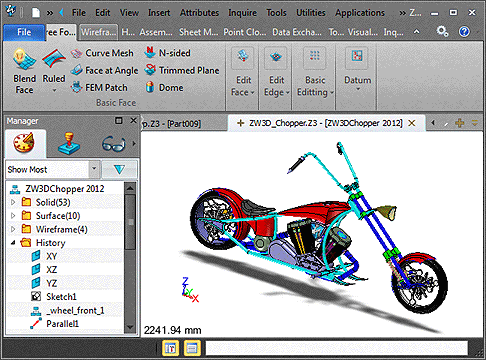This screenshot has height=360, width=486.
Task: Open the History Manager tab icon
Action: tap(24, 143)
